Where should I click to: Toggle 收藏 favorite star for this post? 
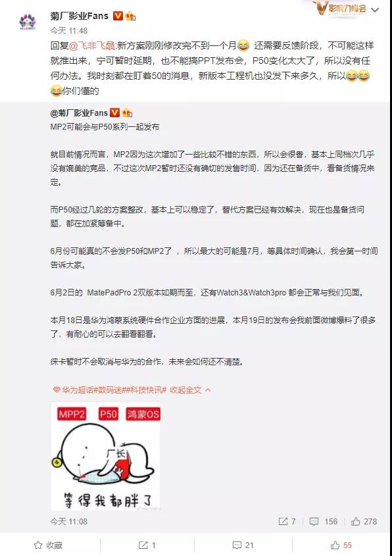pyautogui.click(x=48, y=545)
